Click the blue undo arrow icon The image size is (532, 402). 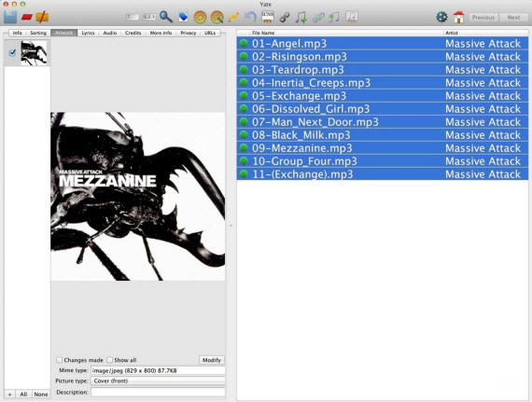pos(250,17)
